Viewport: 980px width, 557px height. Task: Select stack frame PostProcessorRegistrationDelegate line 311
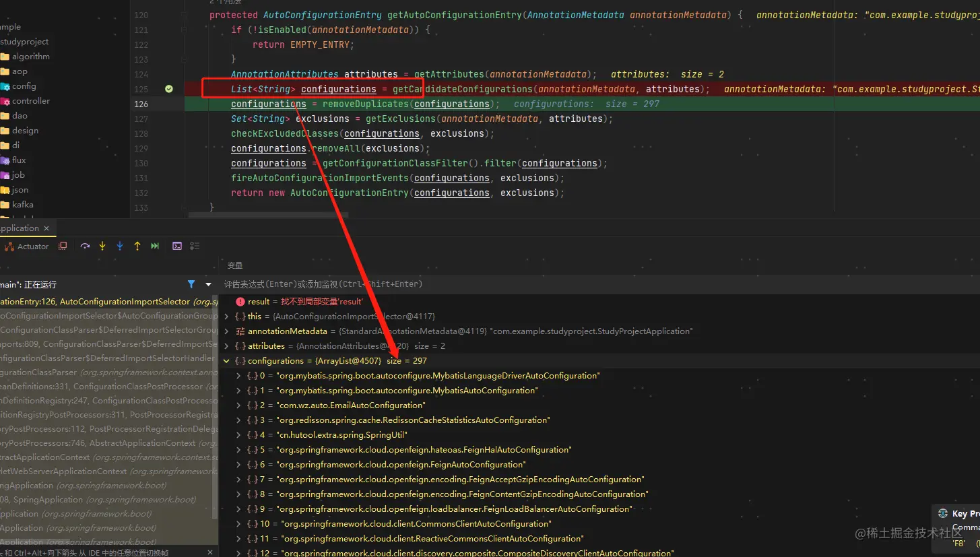point(108,415)
